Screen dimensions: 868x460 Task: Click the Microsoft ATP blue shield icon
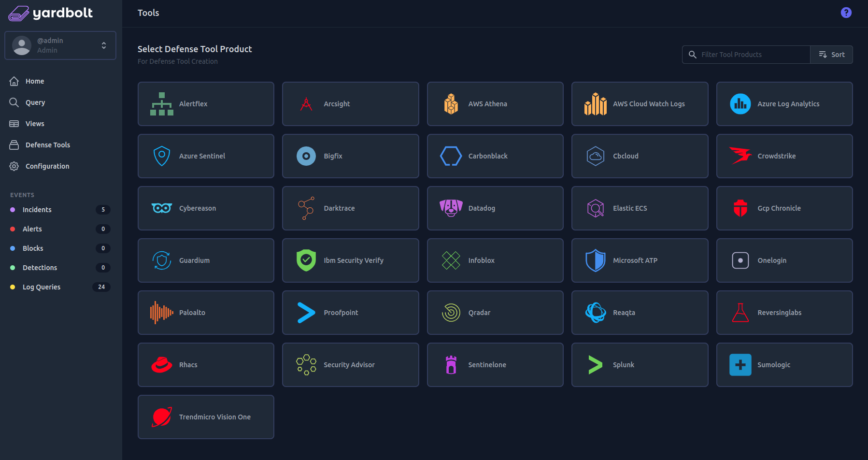point(596,260)
